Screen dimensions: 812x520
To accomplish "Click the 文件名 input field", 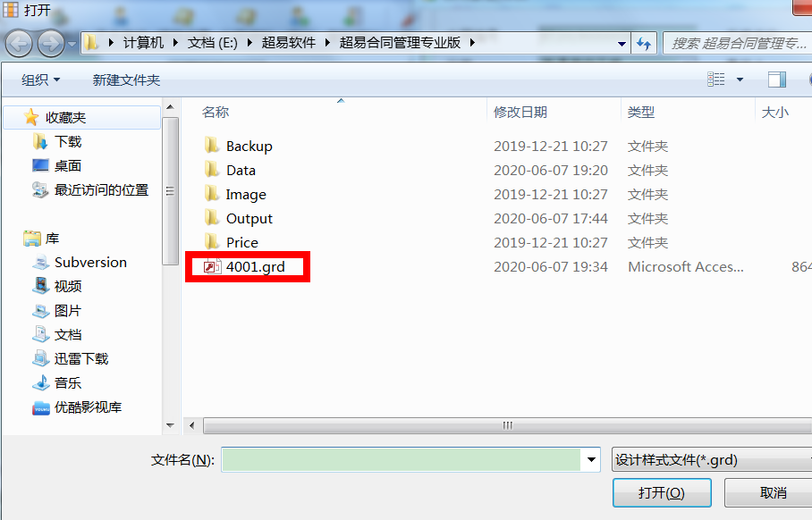I will click(x=402, y=459).
